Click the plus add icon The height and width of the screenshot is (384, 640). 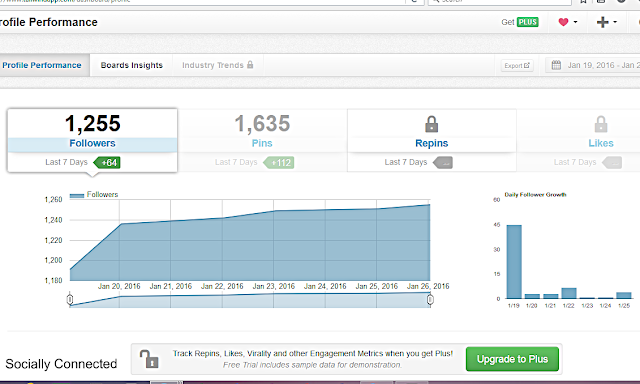point(602,22)
